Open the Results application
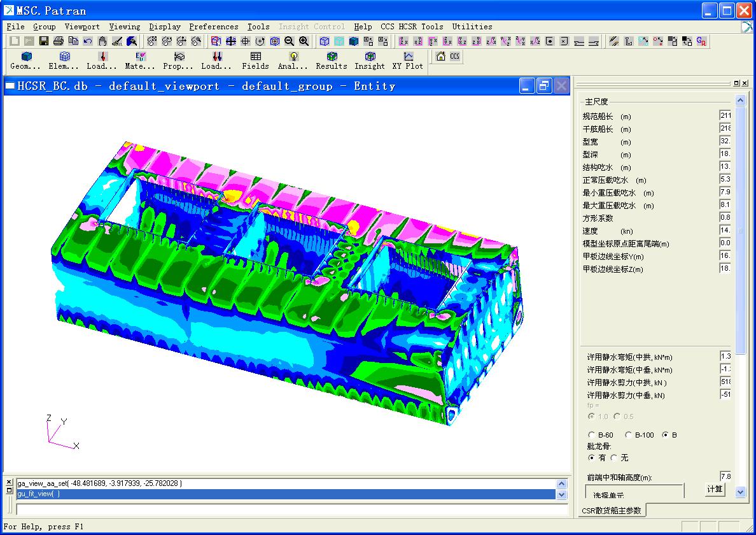Image resolution: width=756 pixels, height=535 pixels. 332,61
